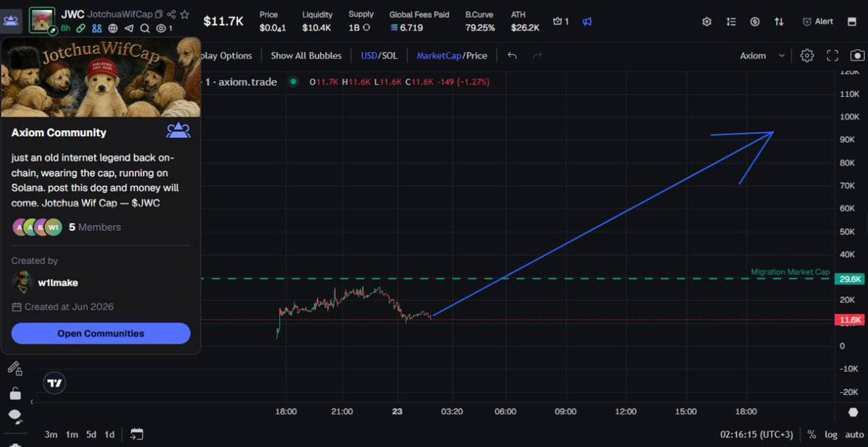
Task: Toggle log scale mode
Action: pyautogui.click(x=830, y=435)
